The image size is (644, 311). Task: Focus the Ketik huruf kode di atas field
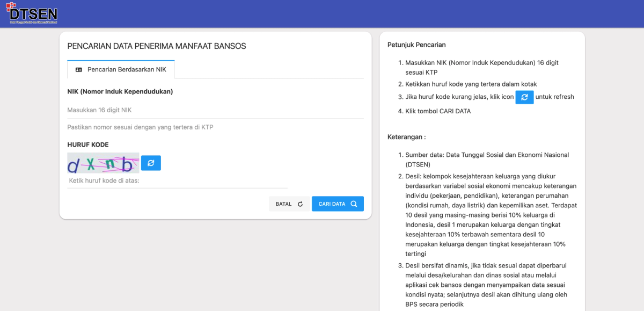coord(177,180)
